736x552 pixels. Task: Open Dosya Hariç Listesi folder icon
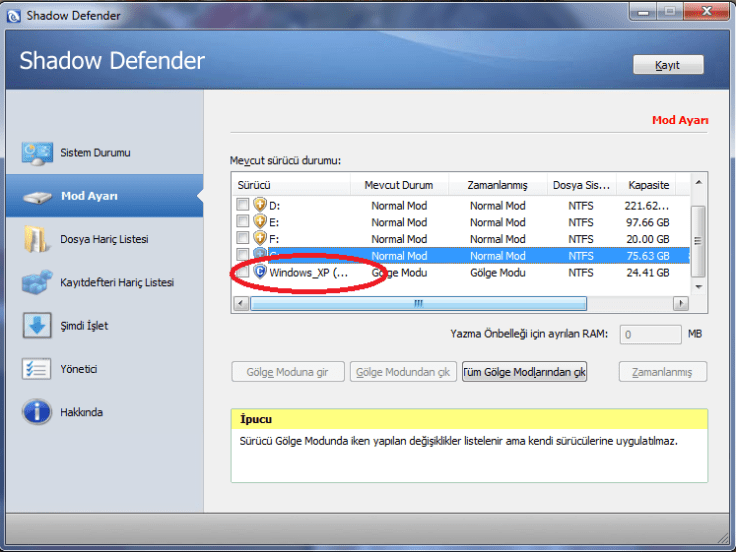click(x=37, y=240)
